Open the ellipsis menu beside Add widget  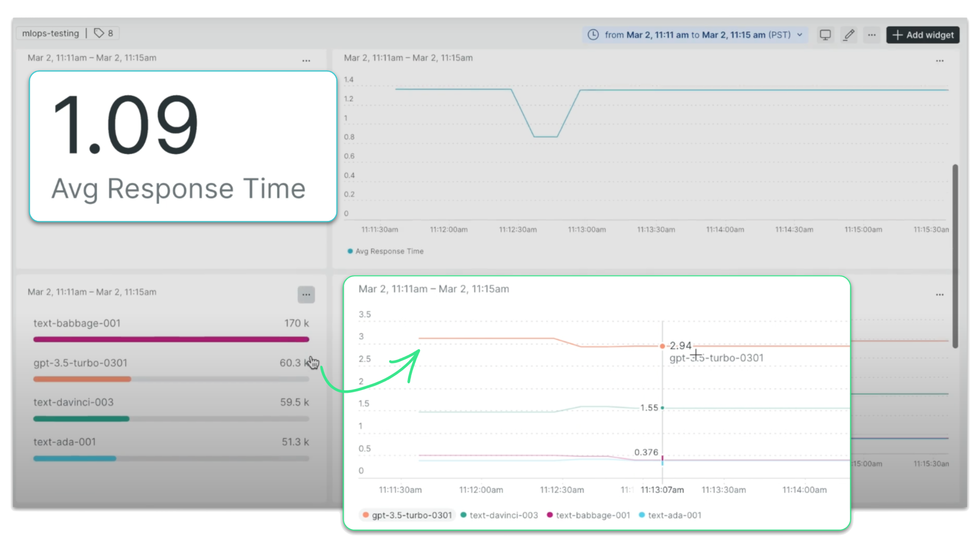coord(871,35)
